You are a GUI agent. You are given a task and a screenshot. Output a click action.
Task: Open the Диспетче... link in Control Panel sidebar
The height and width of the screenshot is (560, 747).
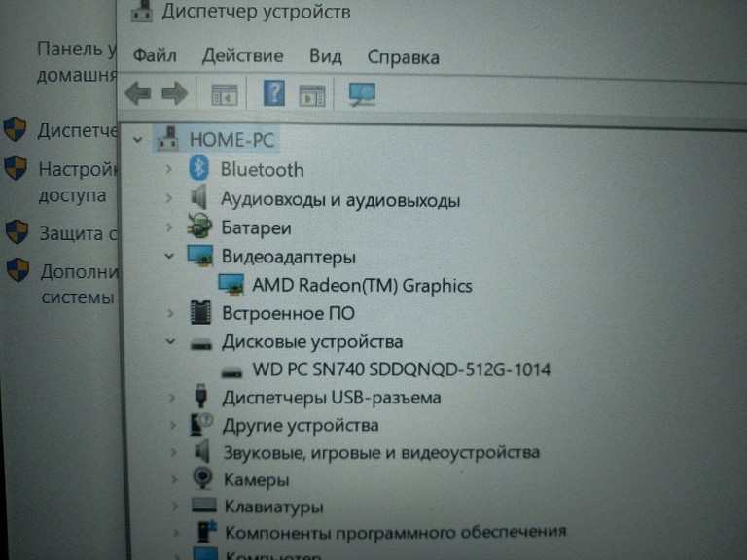point(78,130)
